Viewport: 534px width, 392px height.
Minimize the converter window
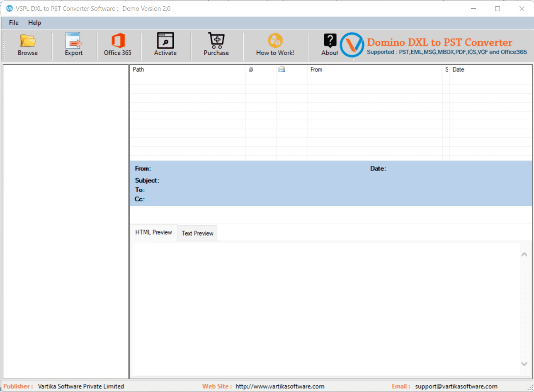point(473,9)
